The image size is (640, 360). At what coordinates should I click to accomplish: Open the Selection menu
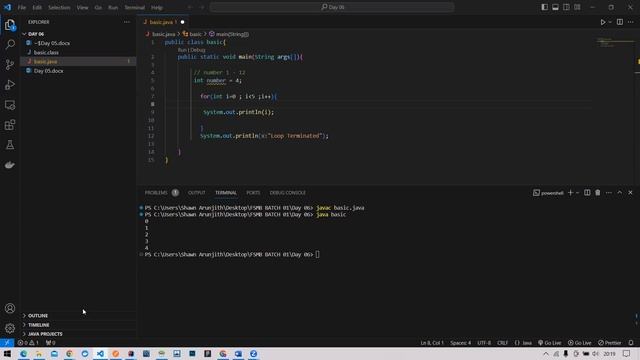[59, 7]
